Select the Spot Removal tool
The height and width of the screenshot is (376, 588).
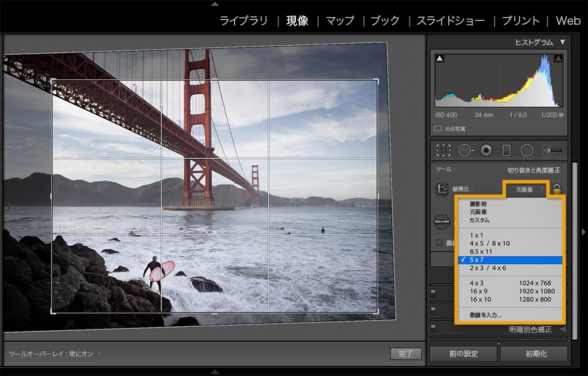click(466, 150)
